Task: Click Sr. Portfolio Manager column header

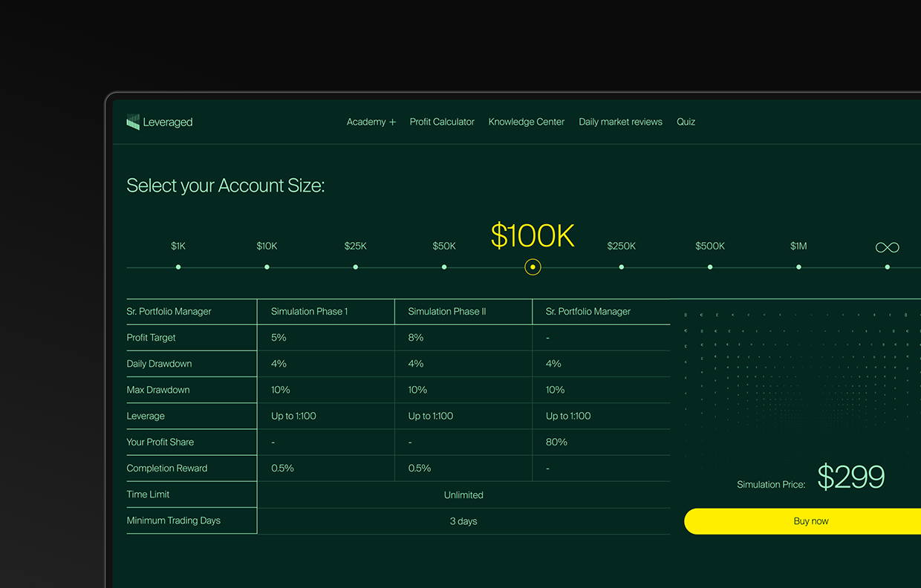Action: pos(588,312)
